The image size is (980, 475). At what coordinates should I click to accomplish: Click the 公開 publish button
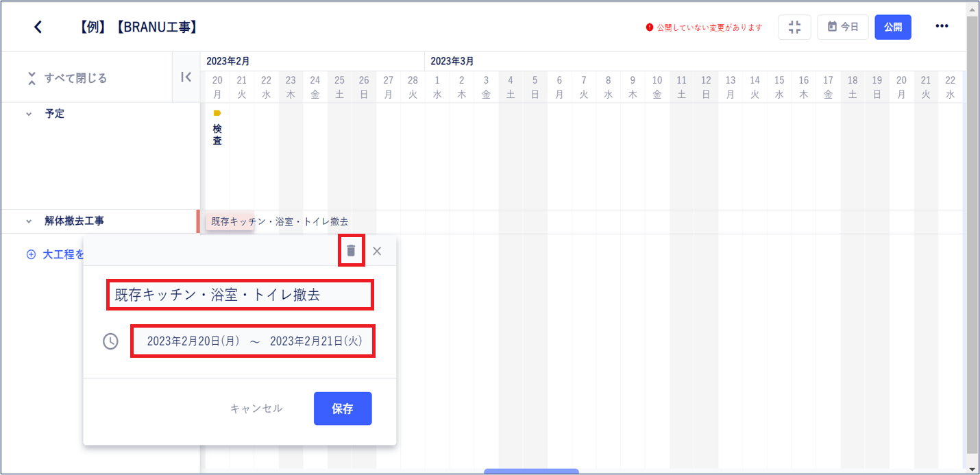coord(893,27)
